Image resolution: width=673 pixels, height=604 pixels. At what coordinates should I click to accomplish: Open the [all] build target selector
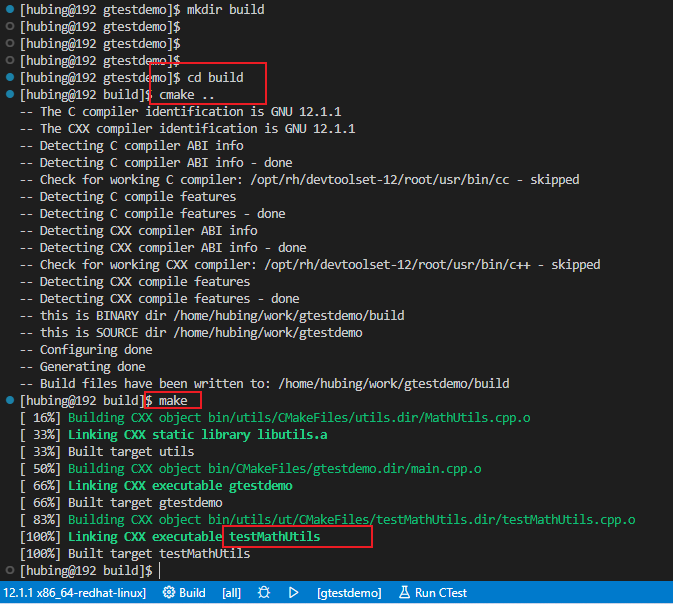231,593
